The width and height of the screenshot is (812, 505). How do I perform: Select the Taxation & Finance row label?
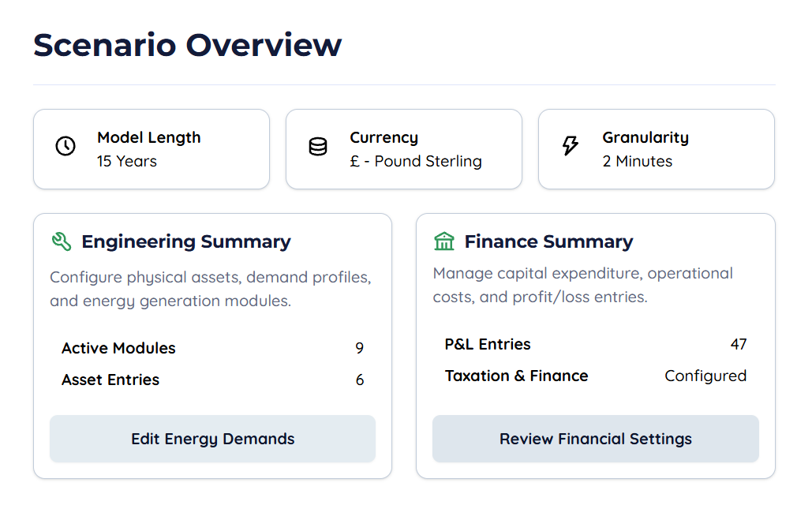point(516,376)
